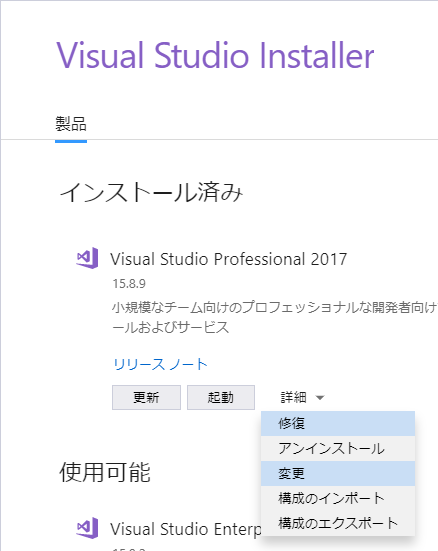Select 構成のエクスポート option
This screenshot has height=551, width=438.
pos(338,523)
